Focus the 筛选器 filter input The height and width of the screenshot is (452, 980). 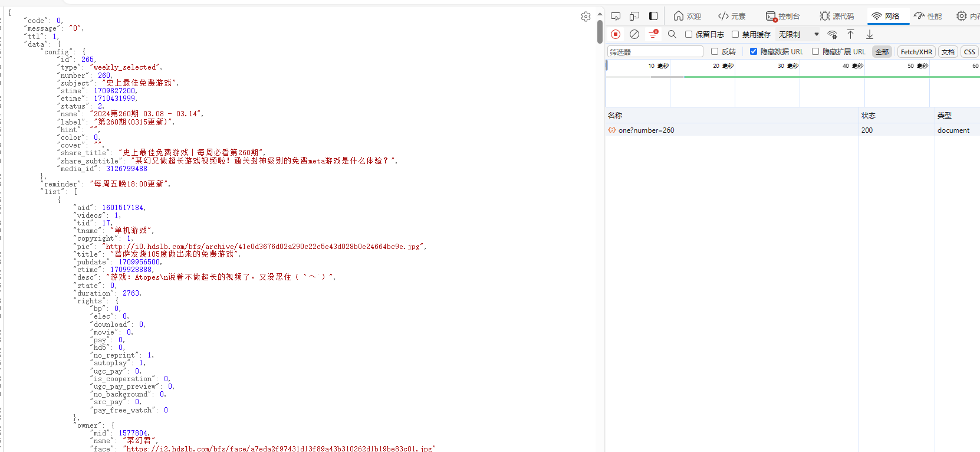point(655,52)
